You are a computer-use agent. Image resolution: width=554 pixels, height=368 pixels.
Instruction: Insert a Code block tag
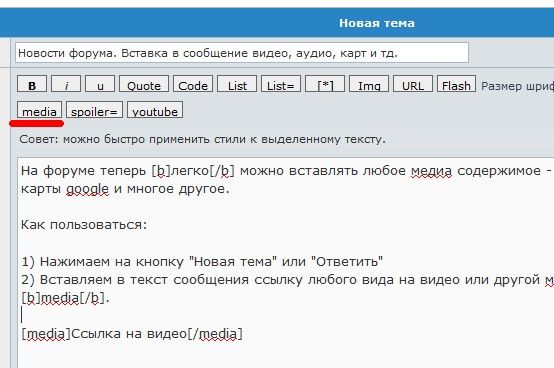[x=193, y=84]
